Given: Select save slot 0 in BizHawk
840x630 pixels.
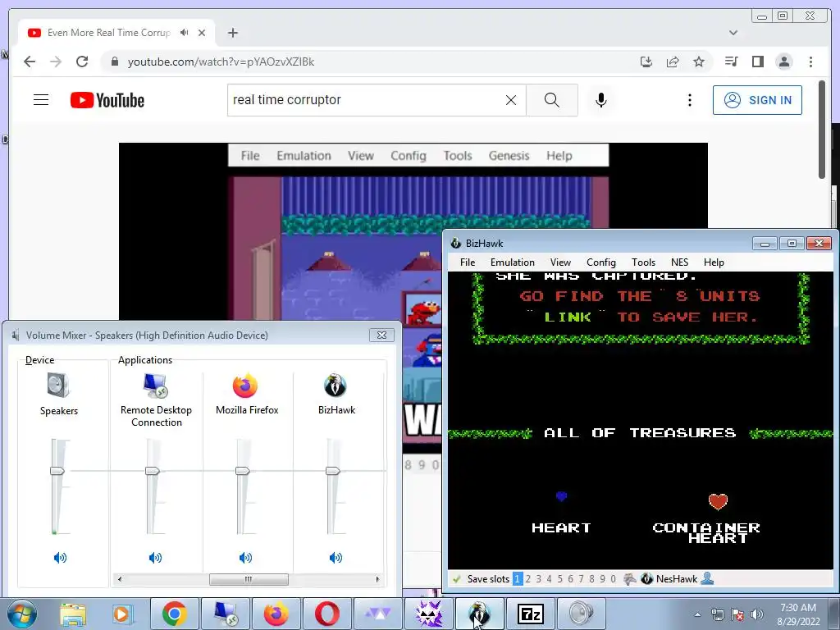Looking at the screenshot, I should click(613, 579).
